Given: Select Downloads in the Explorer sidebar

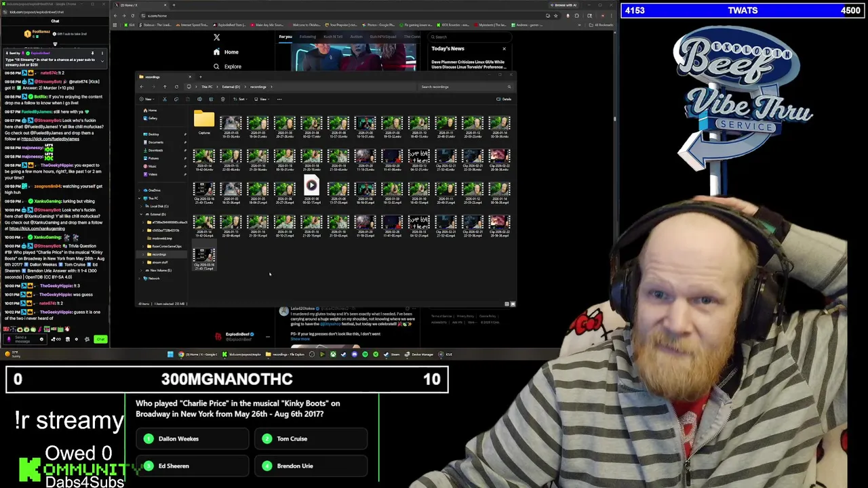Looking at the screenshot, I should click(x=153, y=150).
